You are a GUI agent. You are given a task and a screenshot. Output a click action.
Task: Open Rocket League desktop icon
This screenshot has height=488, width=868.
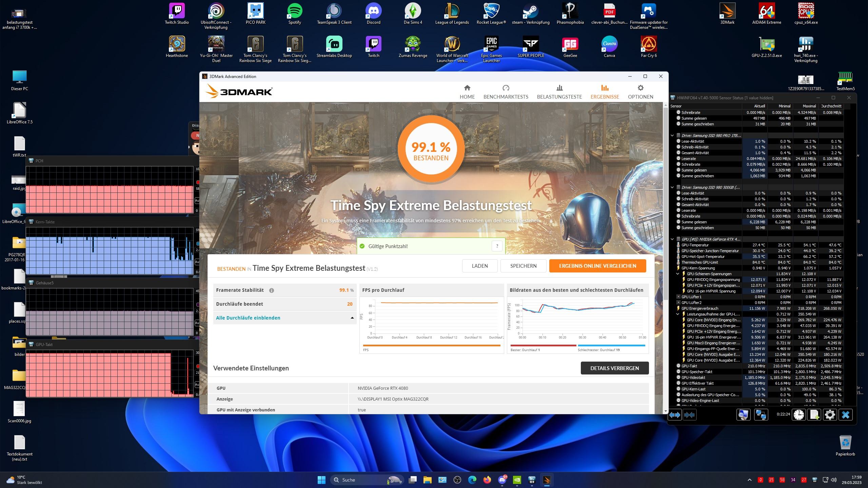tap(491, 14)
